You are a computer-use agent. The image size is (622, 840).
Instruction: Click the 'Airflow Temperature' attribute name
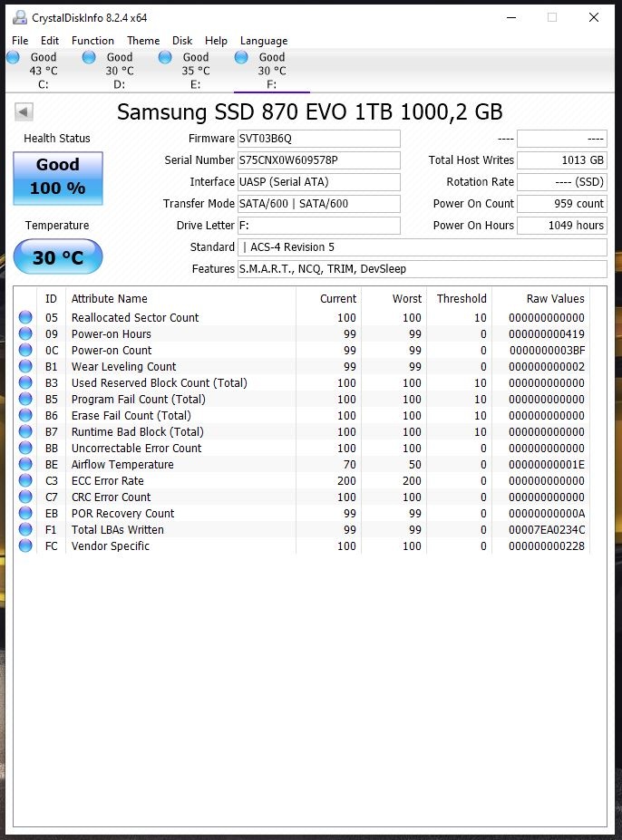[x=122, y=465]
